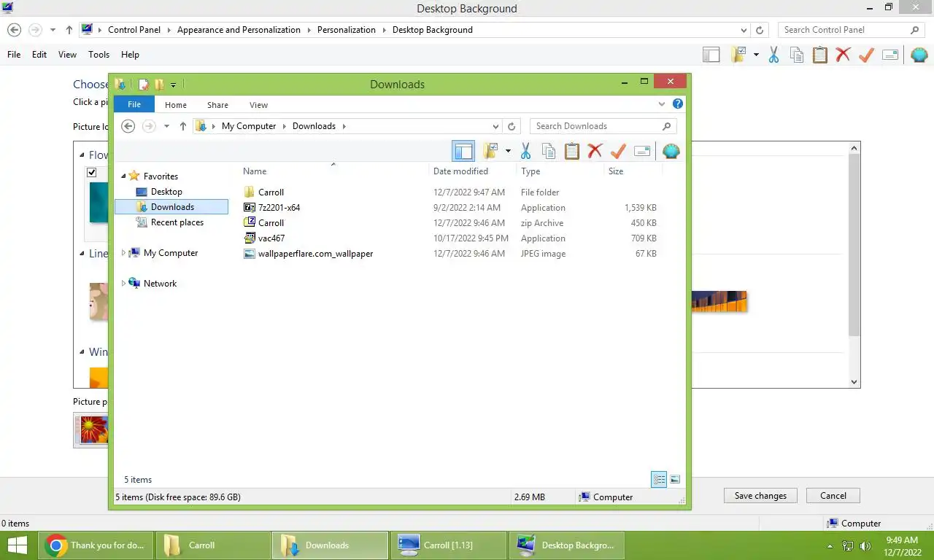Click scissors Cut icon in Downloads toolbar
Screen dimensions: 934x560
(x=525, y=151)
